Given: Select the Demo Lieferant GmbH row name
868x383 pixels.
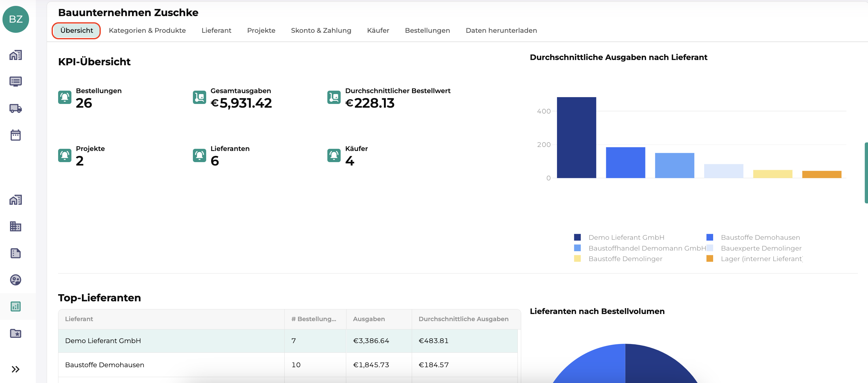Looking at the screenshot, I should 103,341.
